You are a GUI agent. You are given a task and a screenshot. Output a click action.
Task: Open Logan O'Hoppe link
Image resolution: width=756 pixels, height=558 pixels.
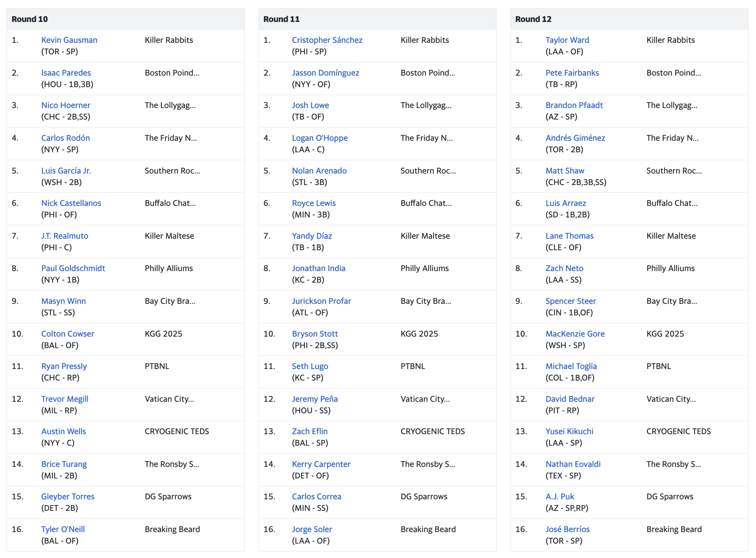pos(320,138)
